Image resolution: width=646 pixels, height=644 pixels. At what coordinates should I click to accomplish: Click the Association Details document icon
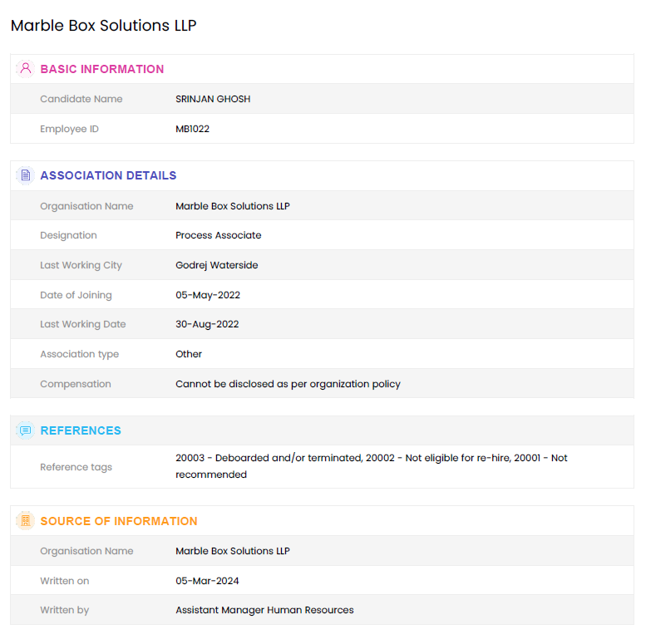(x=26, y=175)
